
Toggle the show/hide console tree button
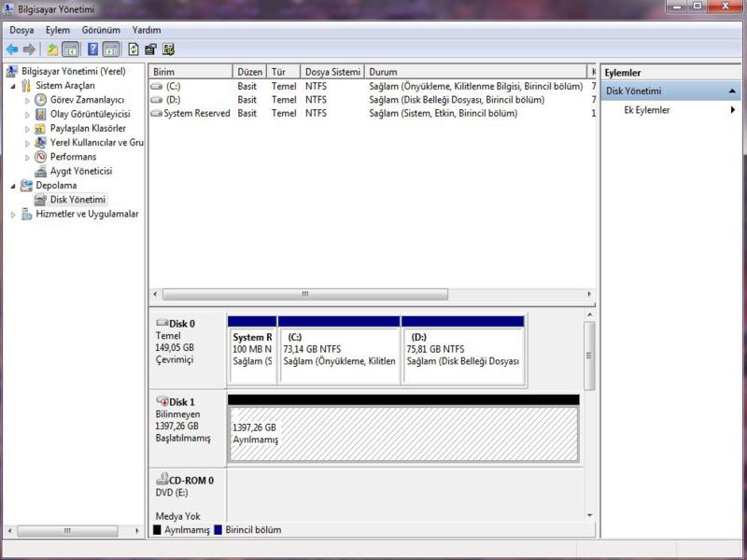(x=70, y=49)
